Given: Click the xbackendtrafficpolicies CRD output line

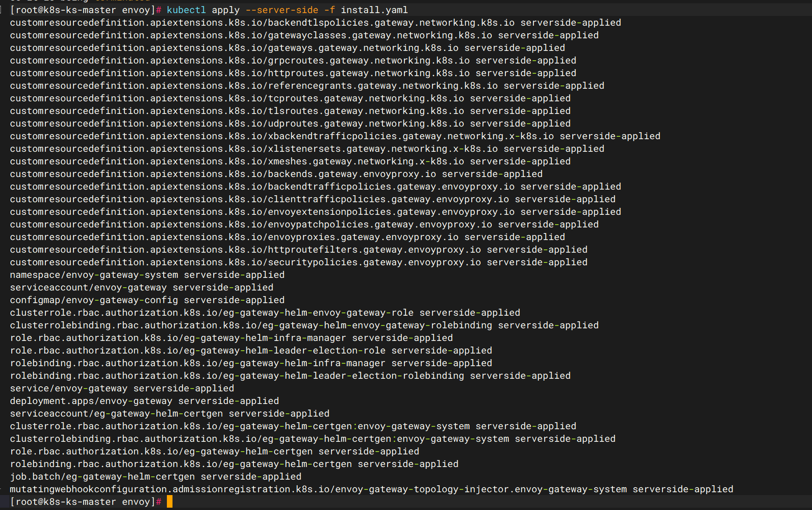Looking at the screenshot, I should coord(335,136).
